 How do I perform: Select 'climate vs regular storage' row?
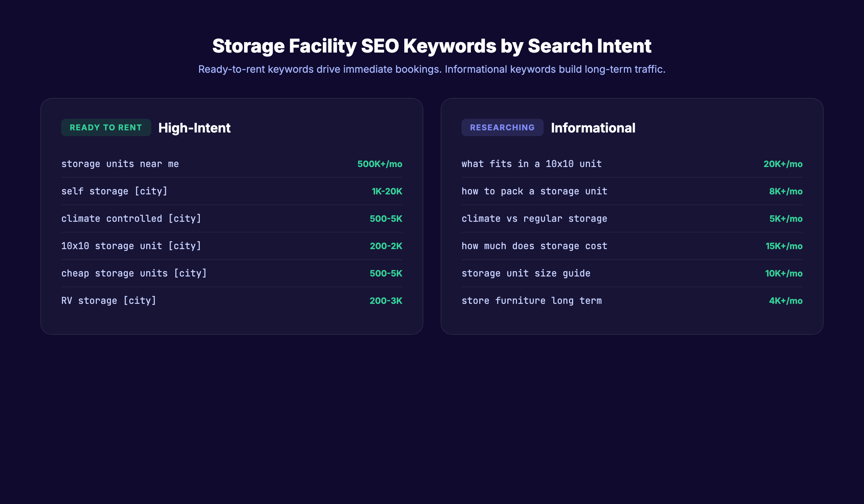(534, 219)
